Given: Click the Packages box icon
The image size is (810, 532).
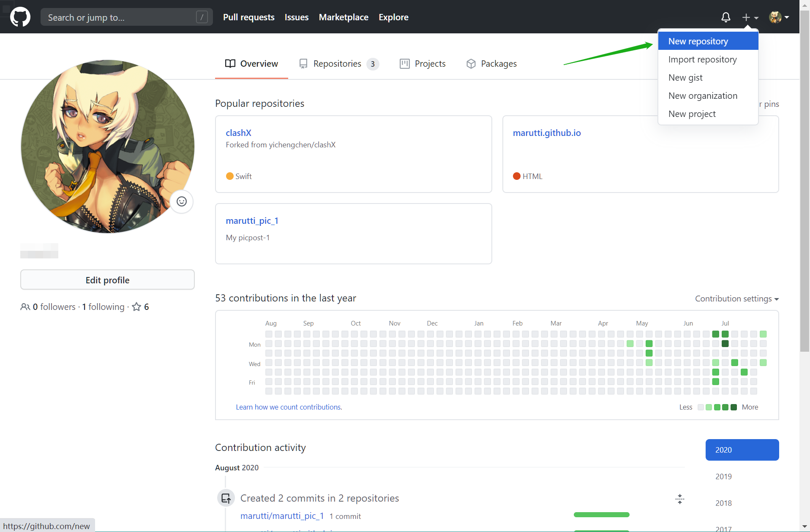Looking at the screenshot, I should (x=471, y=64).
